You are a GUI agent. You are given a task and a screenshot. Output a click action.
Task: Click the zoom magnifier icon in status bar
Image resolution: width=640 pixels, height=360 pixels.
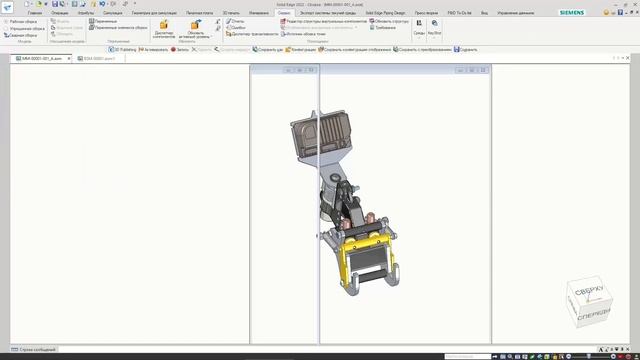[510, 357]
